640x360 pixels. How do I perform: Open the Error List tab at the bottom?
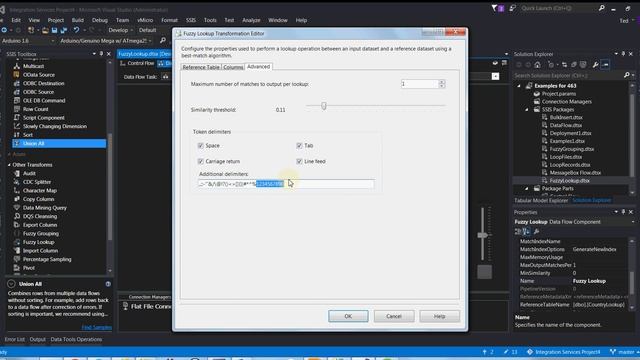click(15, 339)
